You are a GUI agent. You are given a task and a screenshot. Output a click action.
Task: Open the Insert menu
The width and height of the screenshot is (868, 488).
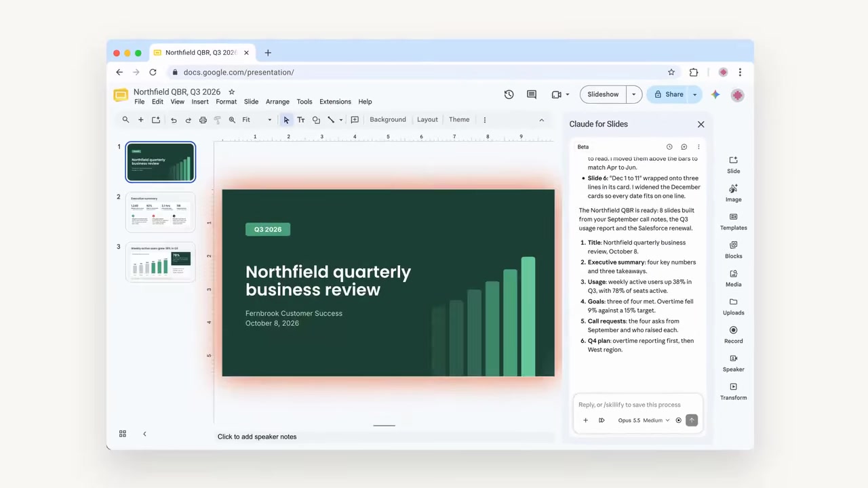tap(200, 102)
